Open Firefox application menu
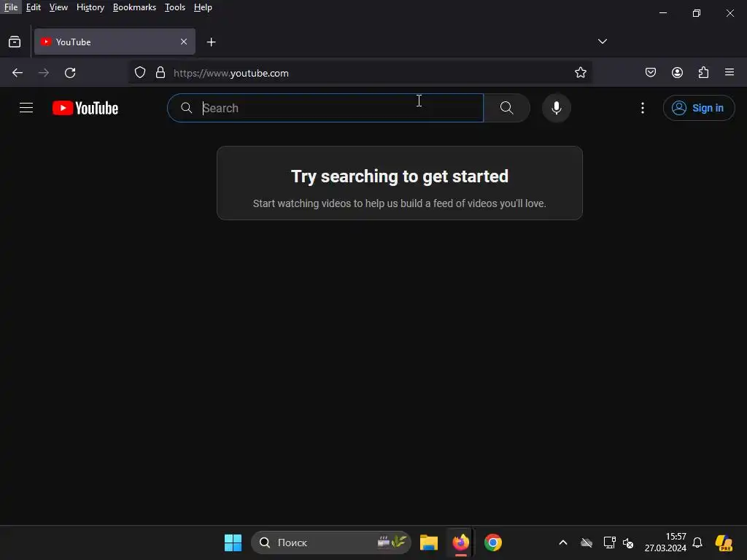 [x=729, y=72]
